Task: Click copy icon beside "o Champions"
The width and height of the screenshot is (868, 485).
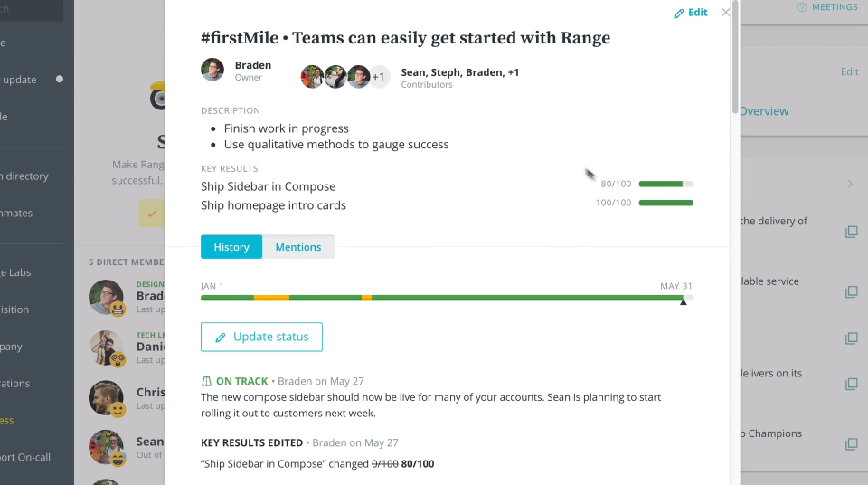Action: click(851, 443)
